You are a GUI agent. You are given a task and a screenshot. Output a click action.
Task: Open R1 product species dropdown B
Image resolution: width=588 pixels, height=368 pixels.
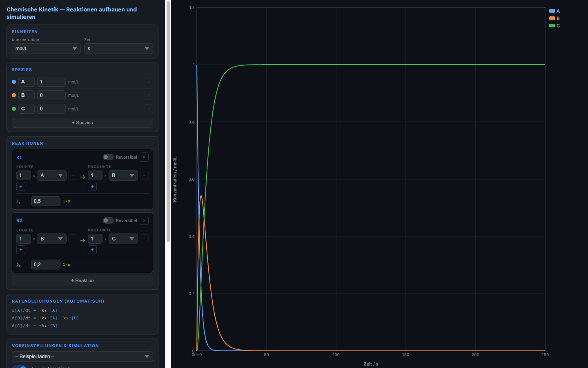123,175
